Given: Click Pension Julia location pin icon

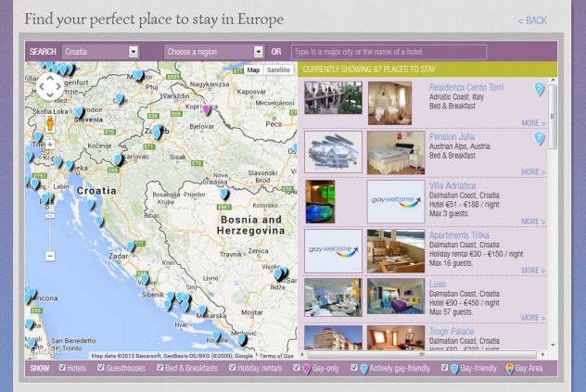Looking at the screenshot, I should 539,139.
